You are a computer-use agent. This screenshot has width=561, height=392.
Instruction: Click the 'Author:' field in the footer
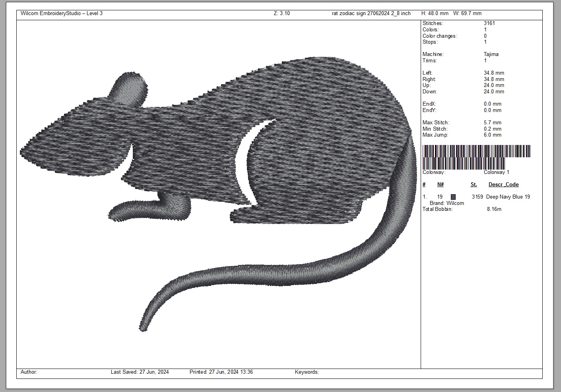pos(29,372)
